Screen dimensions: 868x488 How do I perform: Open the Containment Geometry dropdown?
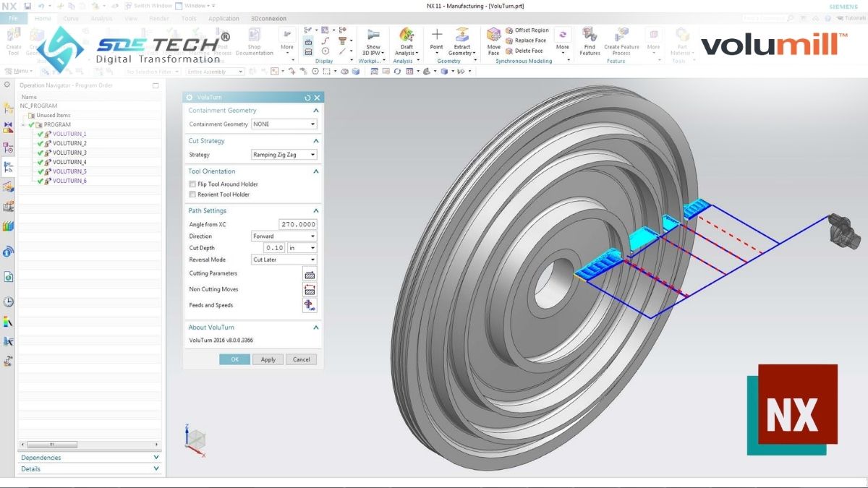(x=284, y=124)
